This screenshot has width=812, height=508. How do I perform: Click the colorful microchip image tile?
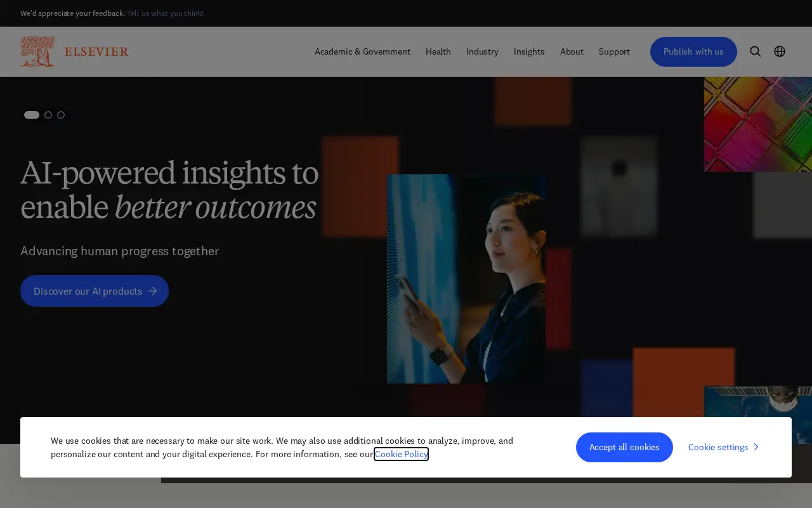(x=758, y=124)
